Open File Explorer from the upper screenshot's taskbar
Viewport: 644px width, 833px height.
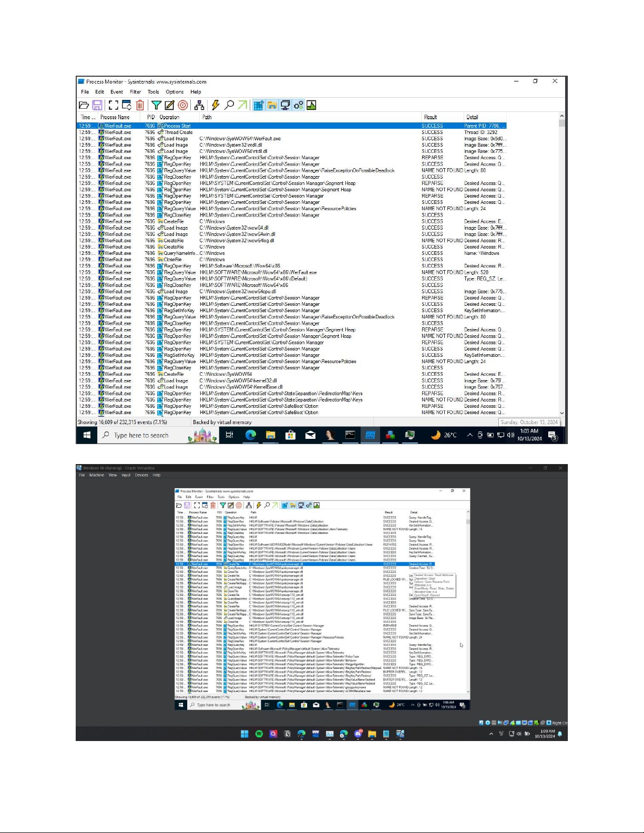point(271,435)
